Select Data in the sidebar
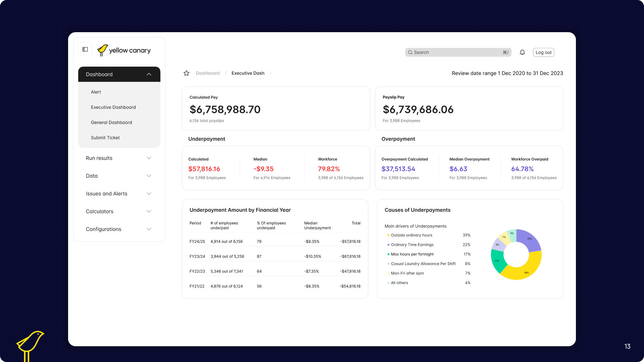Viewport: 644px width, 362px height. (x=92, y=176)
